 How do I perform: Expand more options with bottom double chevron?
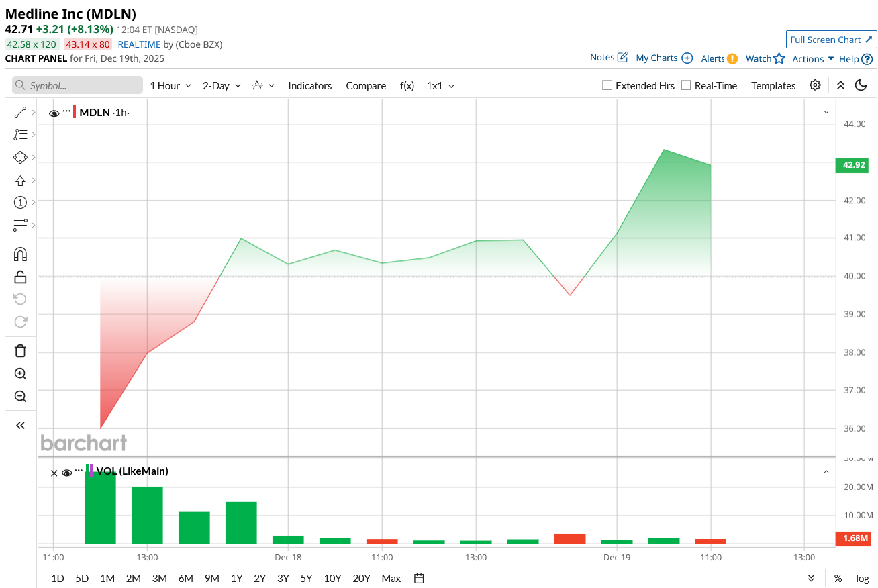(811, 578)
